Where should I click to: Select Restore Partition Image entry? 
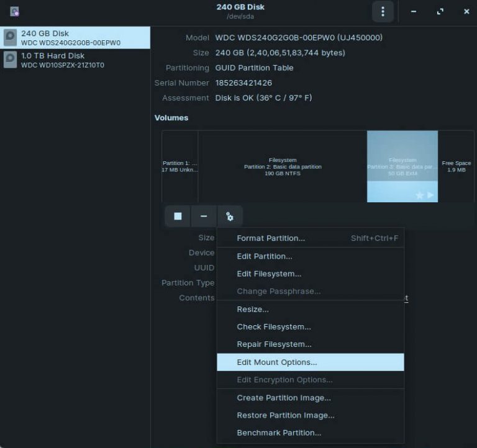[286, 415]
